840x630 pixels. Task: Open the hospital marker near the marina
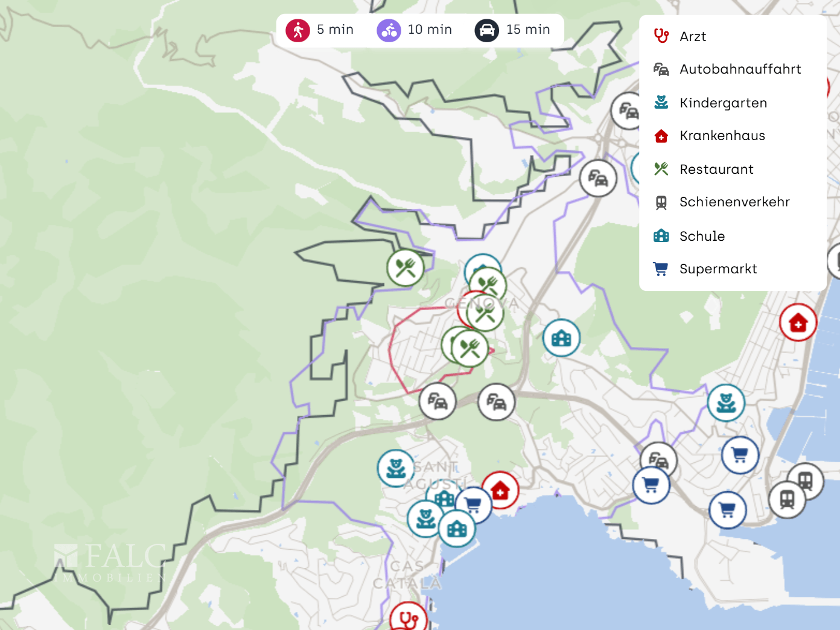pyautogui.click(x=798, y=323)
